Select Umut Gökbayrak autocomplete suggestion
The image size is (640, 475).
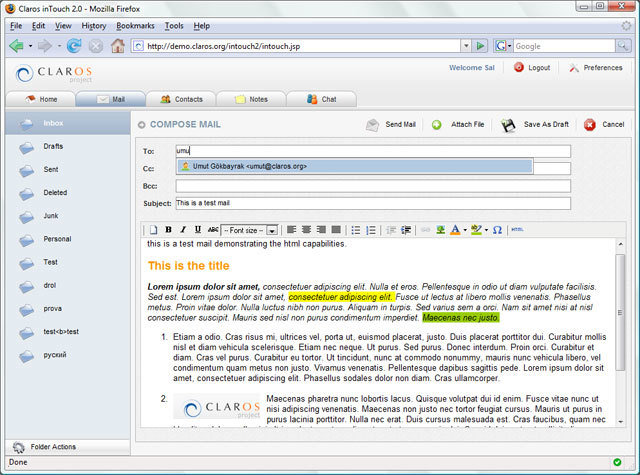pyautogui.click(x=355, y=166)
